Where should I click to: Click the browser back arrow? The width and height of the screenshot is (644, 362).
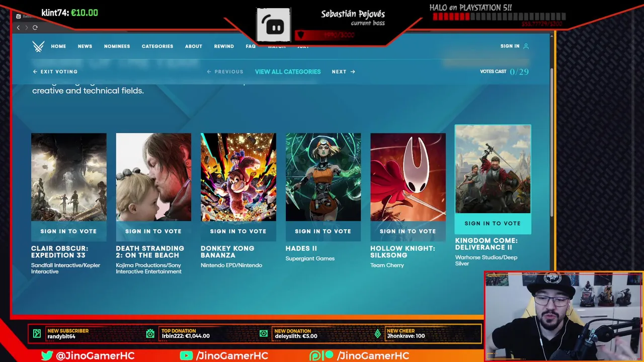(x=19, y=27)
